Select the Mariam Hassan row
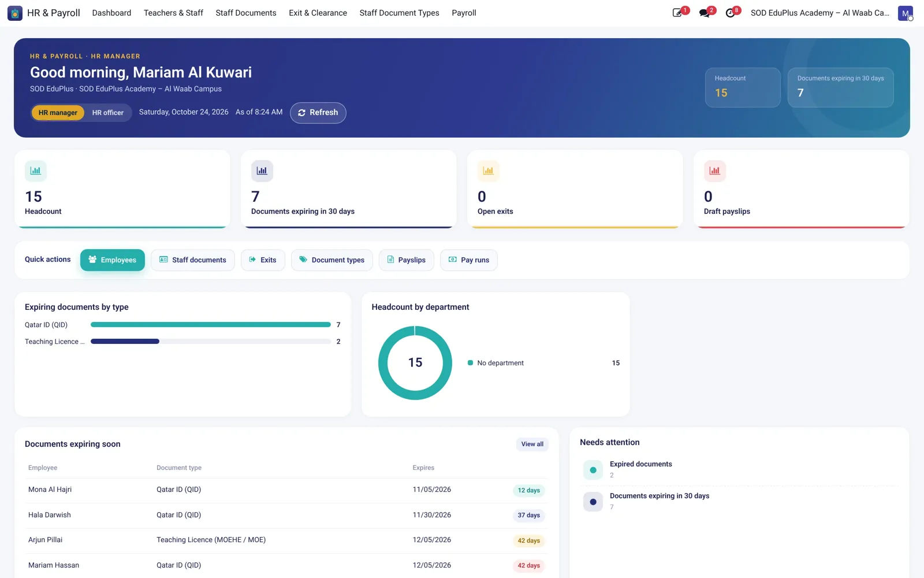The image size is (924, 578). [x=286, y=566]
